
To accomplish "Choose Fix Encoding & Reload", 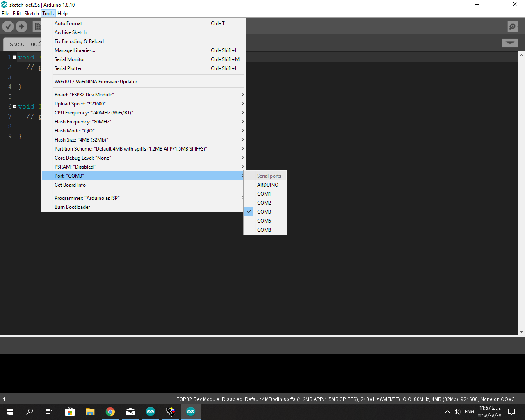I will [x=143, y=41].
